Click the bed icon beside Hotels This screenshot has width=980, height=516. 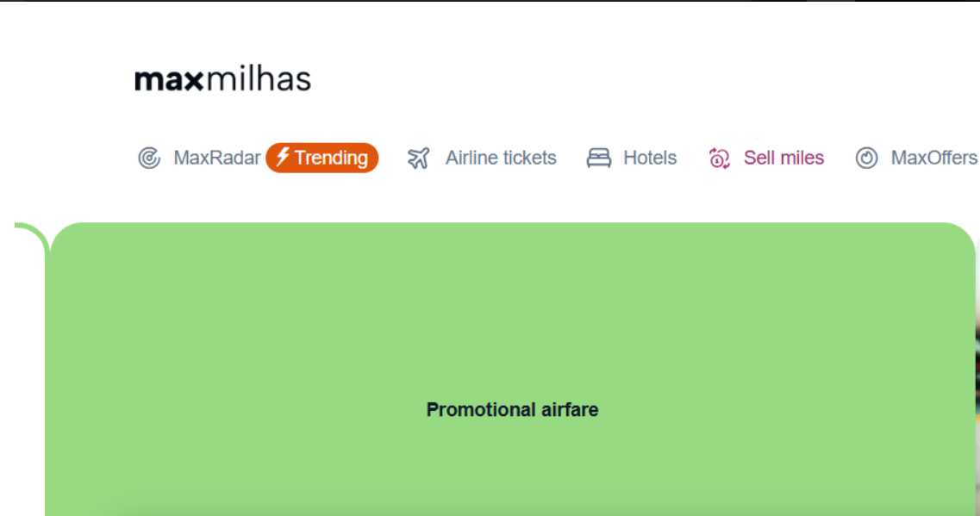click(599, 158)
